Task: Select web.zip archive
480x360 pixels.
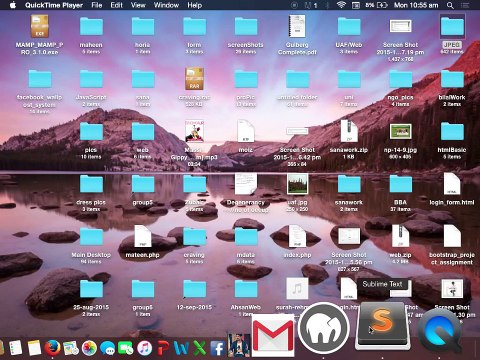Action: click(400, 236)
